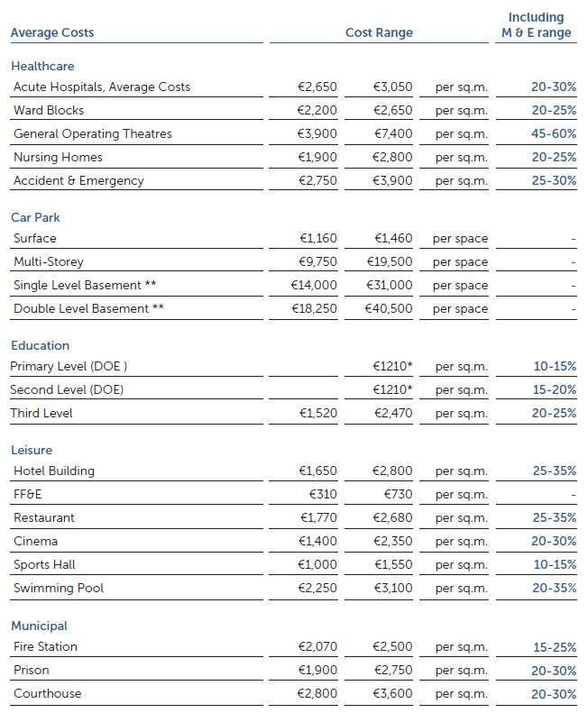The width and height of the screenshot is (588, 713).
Task: Click the Courthouse row label
Action: pos(47,694)
